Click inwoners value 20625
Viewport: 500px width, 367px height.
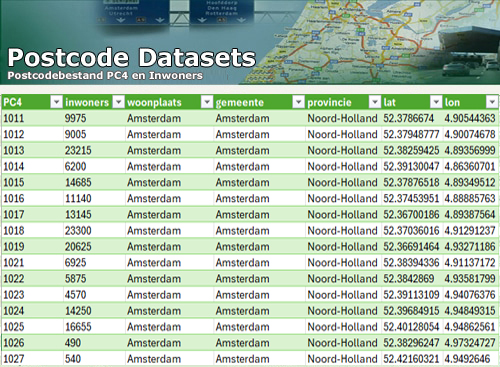(78, 246)
